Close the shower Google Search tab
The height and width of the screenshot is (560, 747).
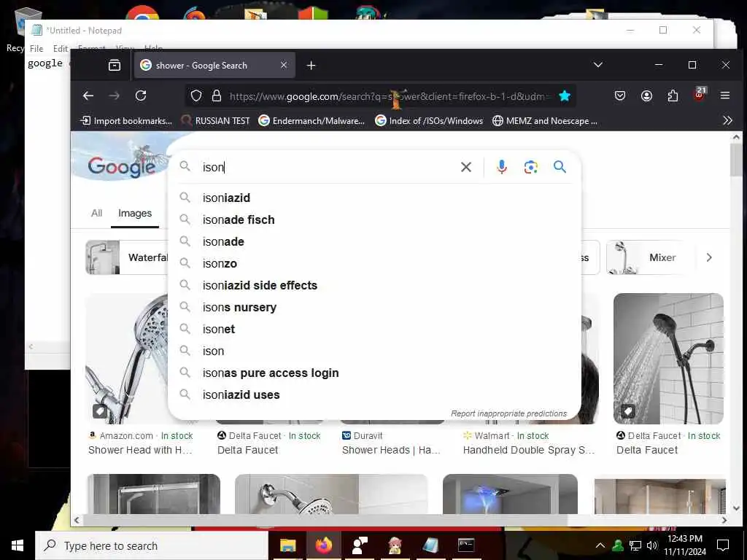(284, 65)
